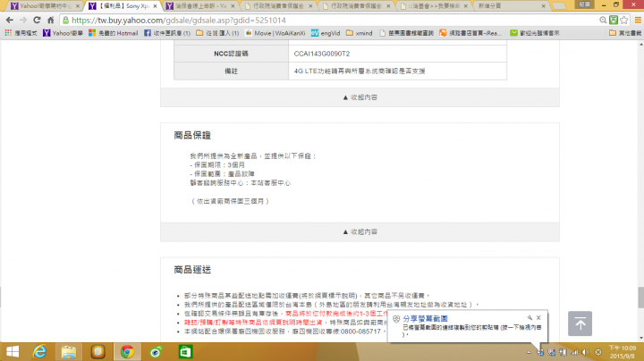Open the bookmark folder next to Facebook
This screenshot has height=361, width=644.
217,33
